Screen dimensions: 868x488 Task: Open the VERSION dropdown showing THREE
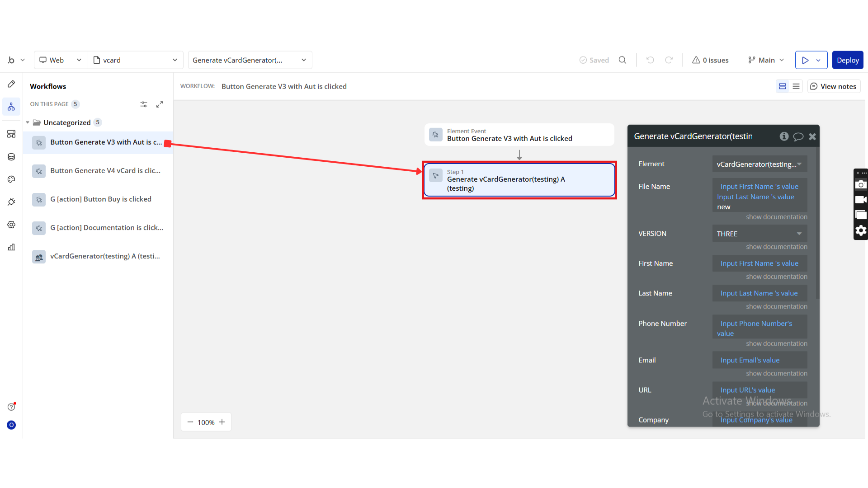[759, 234]
